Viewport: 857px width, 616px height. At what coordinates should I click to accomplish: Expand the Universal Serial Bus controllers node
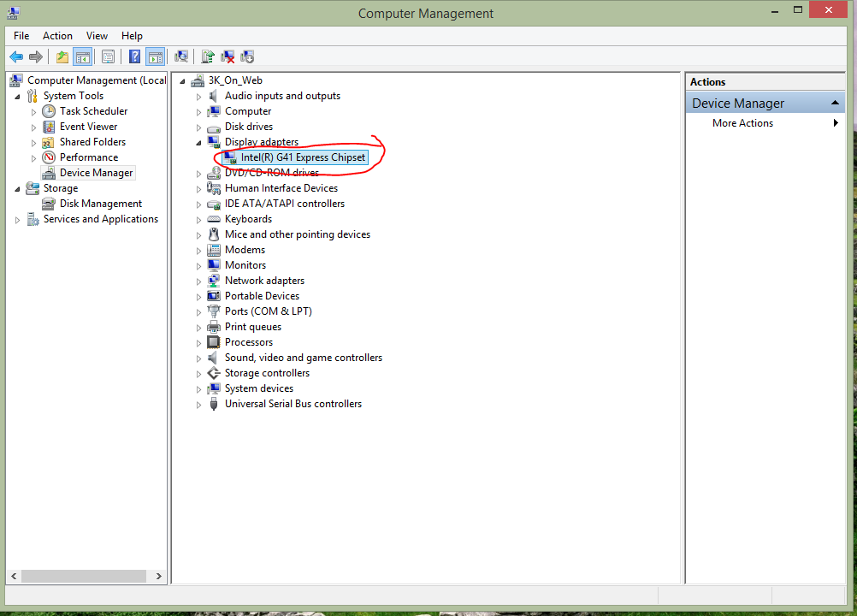click(198, 403)
